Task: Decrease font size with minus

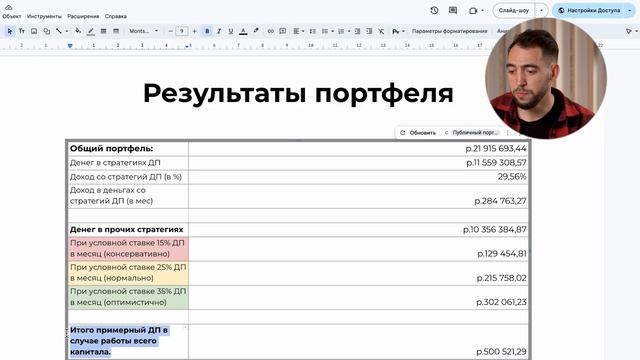Action: click(171, 31)
